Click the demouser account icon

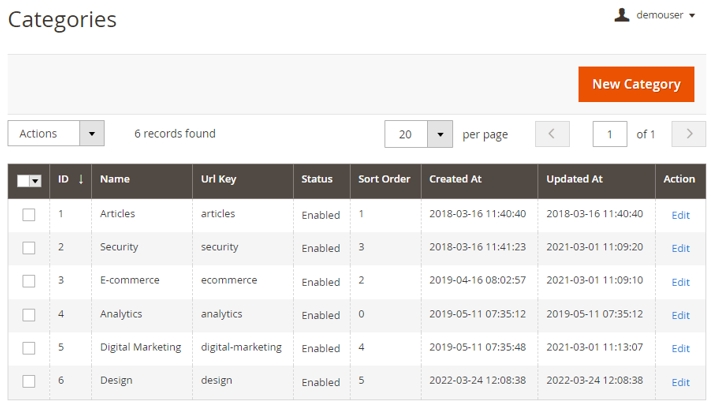(x=622, y=15)
